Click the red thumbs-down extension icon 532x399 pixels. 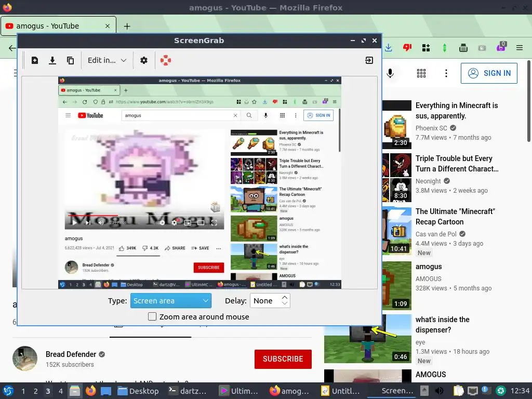coord(407,48)
